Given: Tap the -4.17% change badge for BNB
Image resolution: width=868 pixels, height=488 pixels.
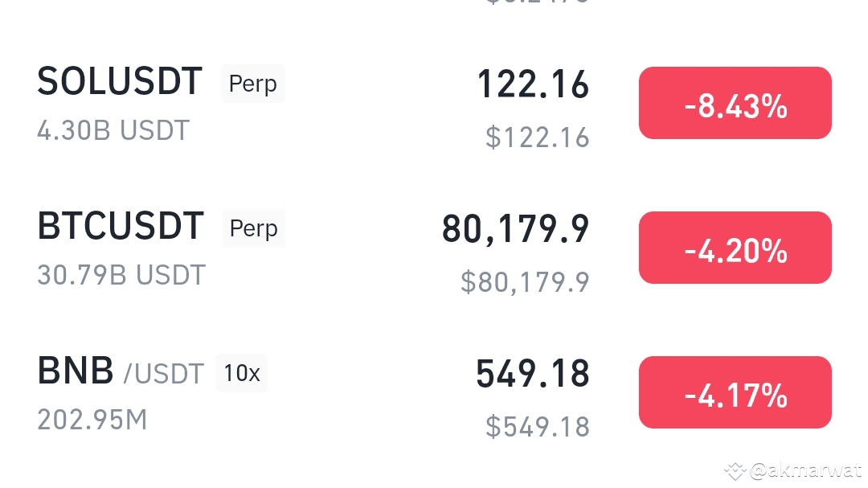Looking at the screenshot, I should pyautogui.click(x=735, y=393).
